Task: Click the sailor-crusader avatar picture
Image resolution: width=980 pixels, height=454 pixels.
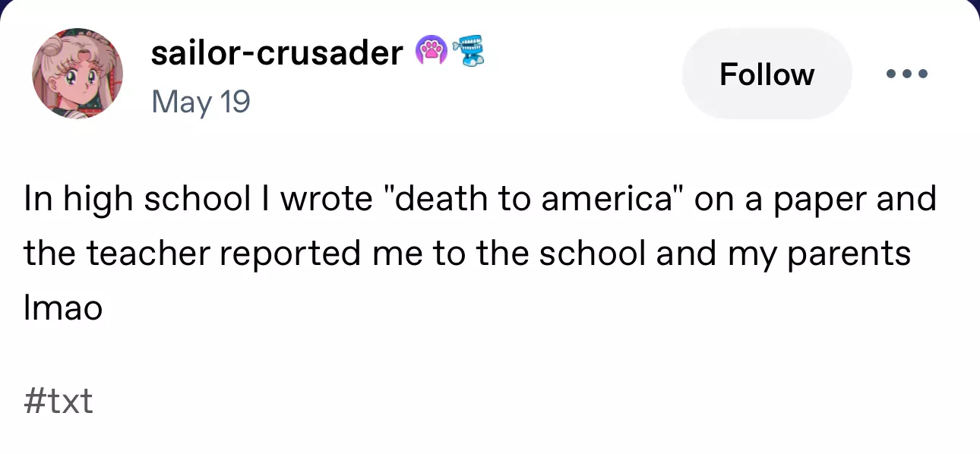Action: point(77,73)
